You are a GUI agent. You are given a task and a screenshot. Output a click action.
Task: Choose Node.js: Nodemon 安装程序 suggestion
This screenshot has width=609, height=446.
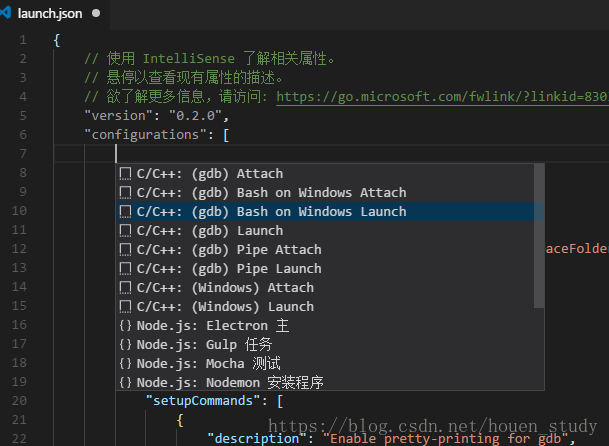(x=325, y=382)
